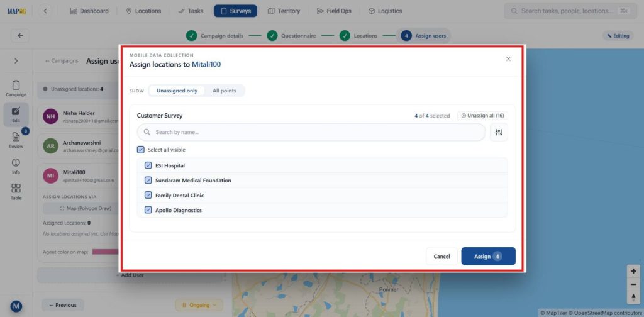This screenshot has width=644, height=317.
Task: Click the Assign 4 button
Action: tap(488, 256)
